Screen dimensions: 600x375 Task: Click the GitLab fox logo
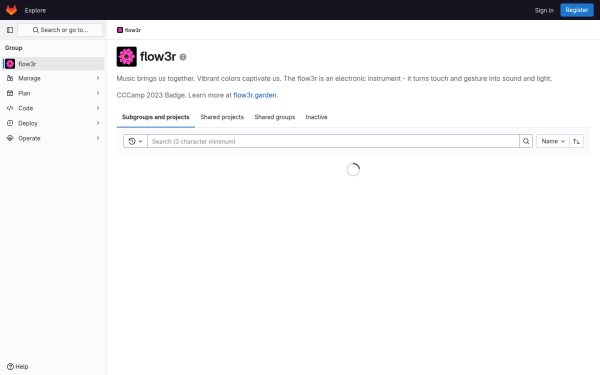pos(11,10)
